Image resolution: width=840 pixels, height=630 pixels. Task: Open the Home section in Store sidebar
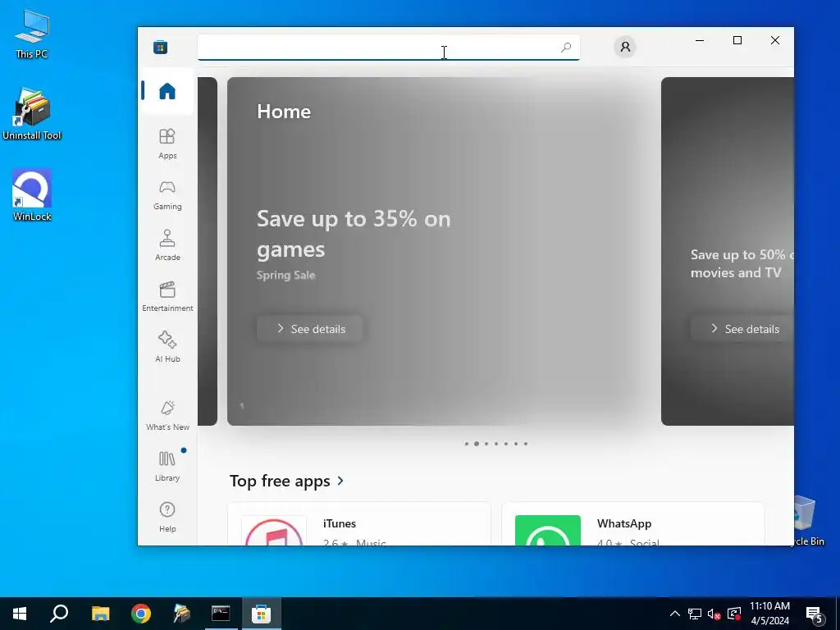tap(167, 91)
